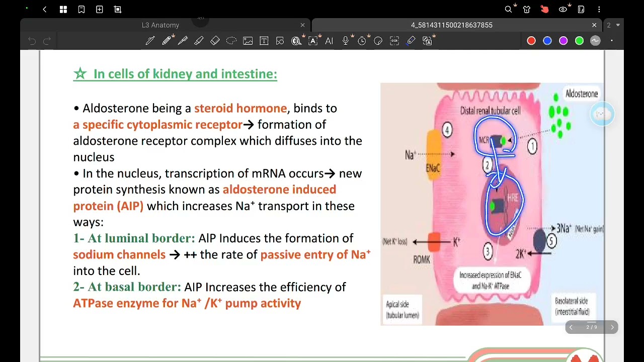Select the fountain pen tool

(150, 41)
